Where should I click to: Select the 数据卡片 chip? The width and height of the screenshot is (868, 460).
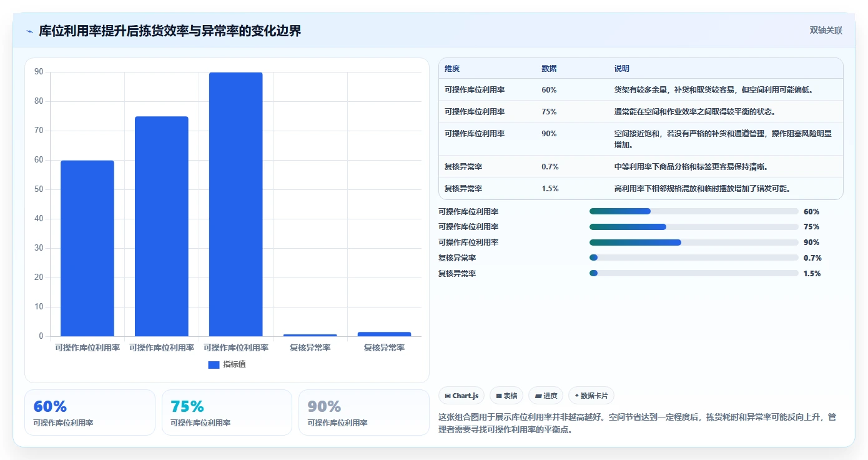coord(591,396)
